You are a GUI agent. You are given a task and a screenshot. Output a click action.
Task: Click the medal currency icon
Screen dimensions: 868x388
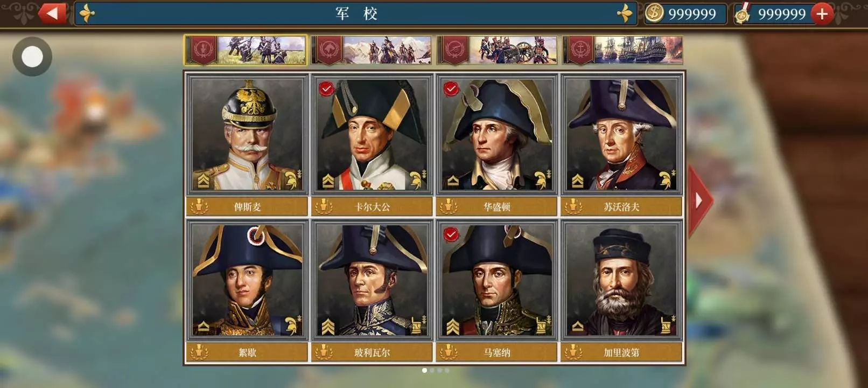click(743, 13)
